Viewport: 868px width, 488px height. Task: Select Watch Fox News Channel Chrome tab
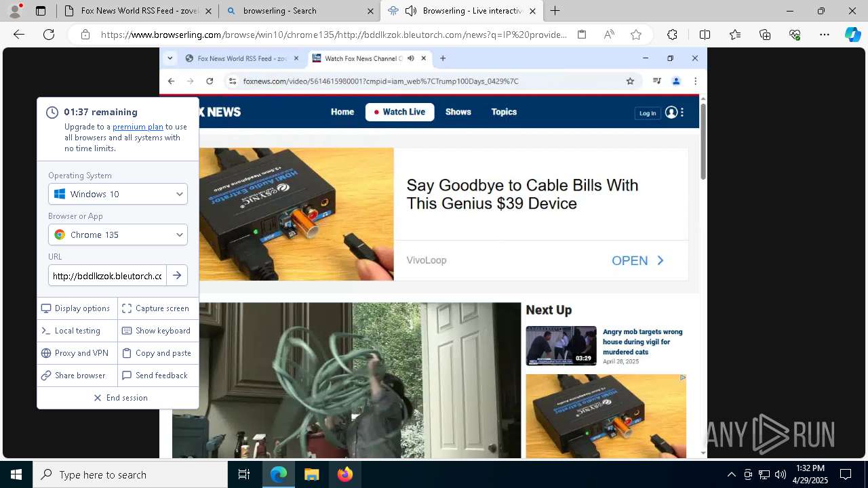click(x=370, y=58)
